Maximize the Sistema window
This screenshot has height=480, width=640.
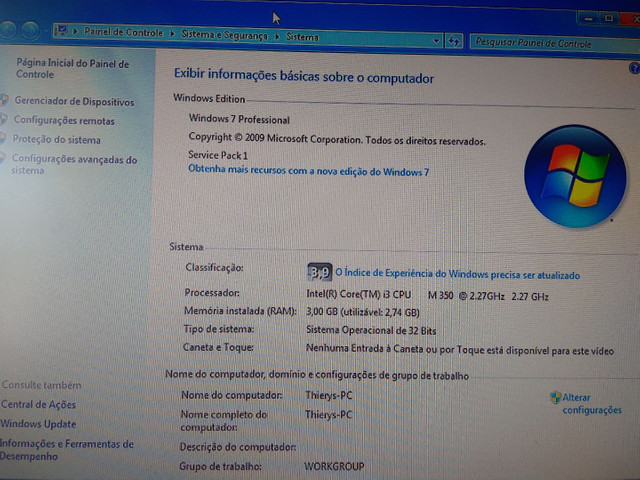(x=609, y=18)
